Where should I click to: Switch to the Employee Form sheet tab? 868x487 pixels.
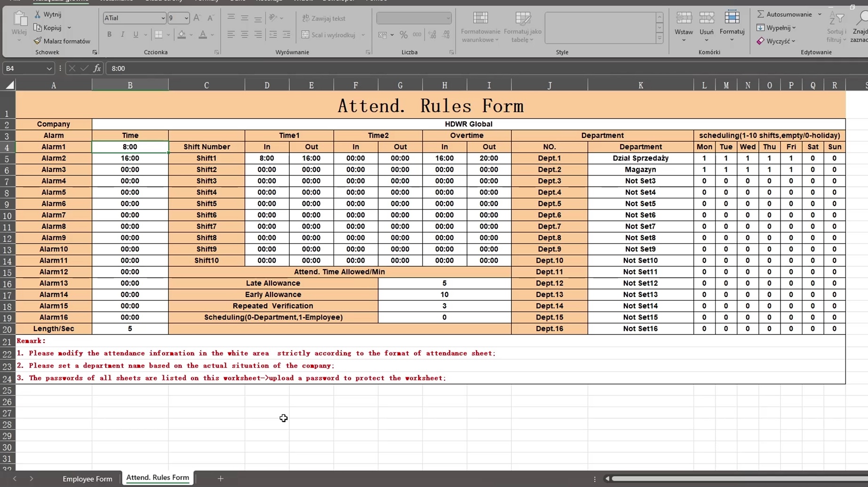click(x=88, y=479)
